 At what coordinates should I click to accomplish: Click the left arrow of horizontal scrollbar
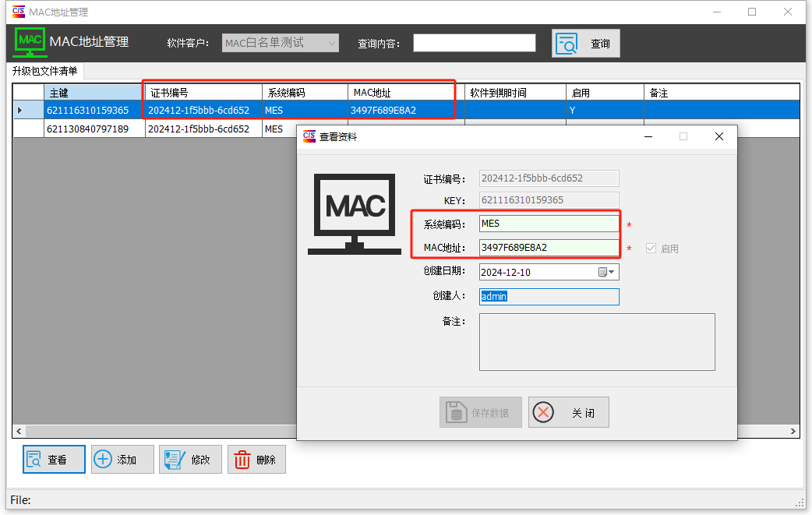(x=19, y=431)
